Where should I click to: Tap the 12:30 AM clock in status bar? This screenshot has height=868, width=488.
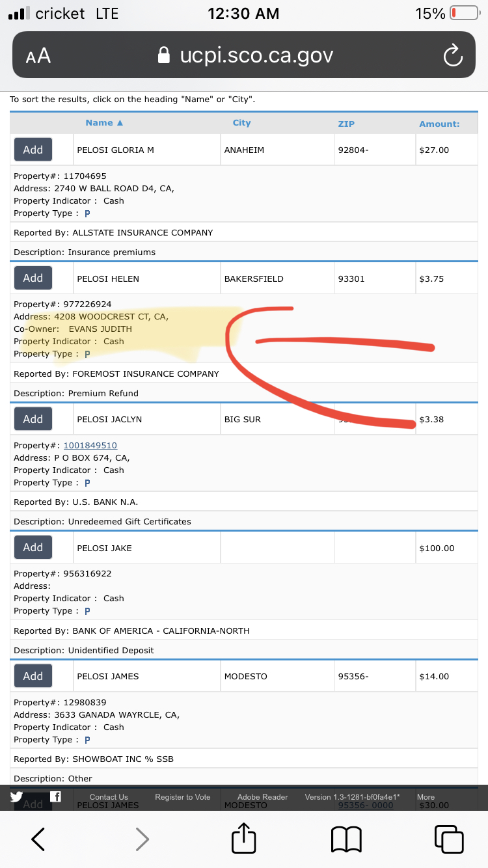pyautogui.click(x=243, y=13)
